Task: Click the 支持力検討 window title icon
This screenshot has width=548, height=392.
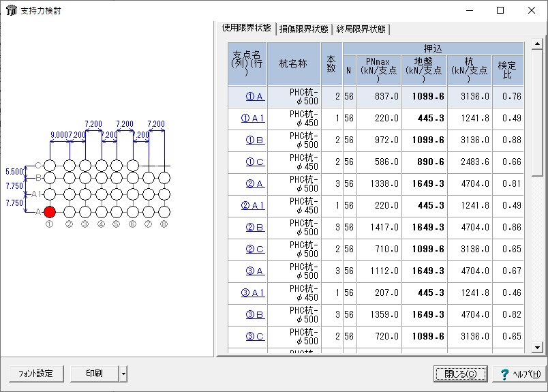Action: pyautogui.click(x=11, y=10)
